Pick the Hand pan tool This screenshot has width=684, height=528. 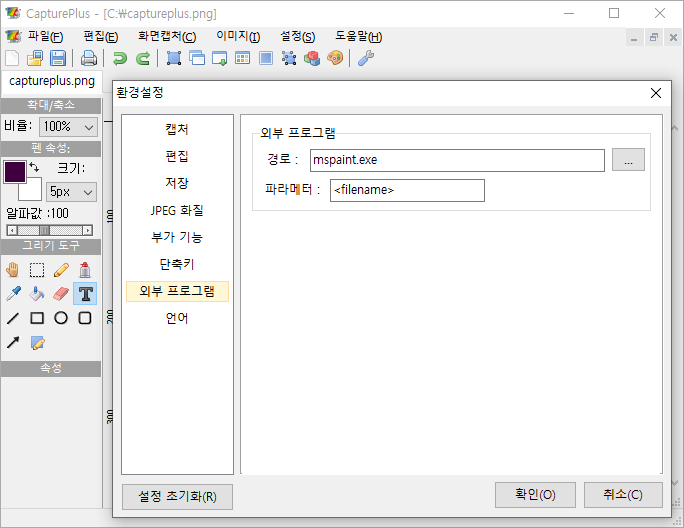click(13, 269)
